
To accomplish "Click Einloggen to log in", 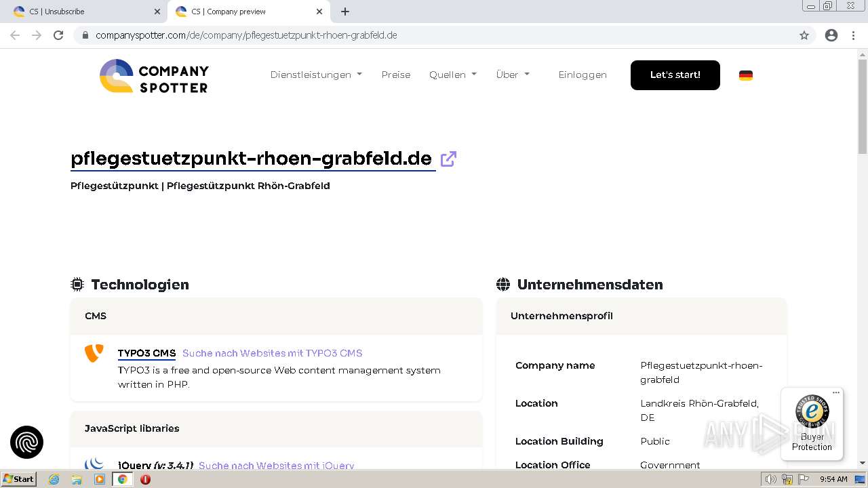I will [x=583, y=75].
